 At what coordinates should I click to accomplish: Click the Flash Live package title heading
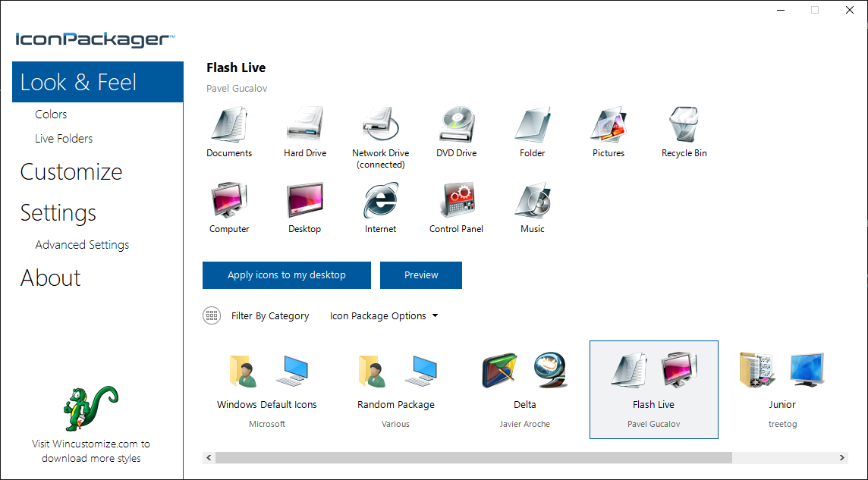coord(236,67)
